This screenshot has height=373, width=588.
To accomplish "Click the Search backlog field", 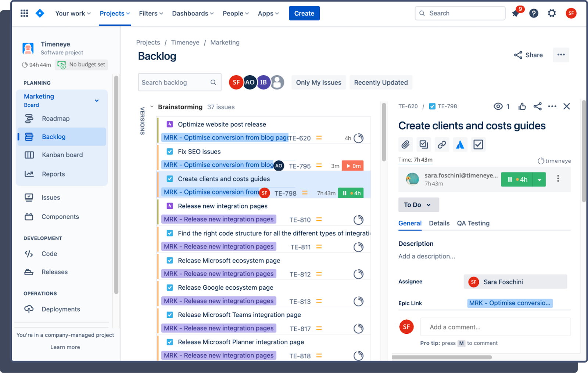I will coord(180,82).
